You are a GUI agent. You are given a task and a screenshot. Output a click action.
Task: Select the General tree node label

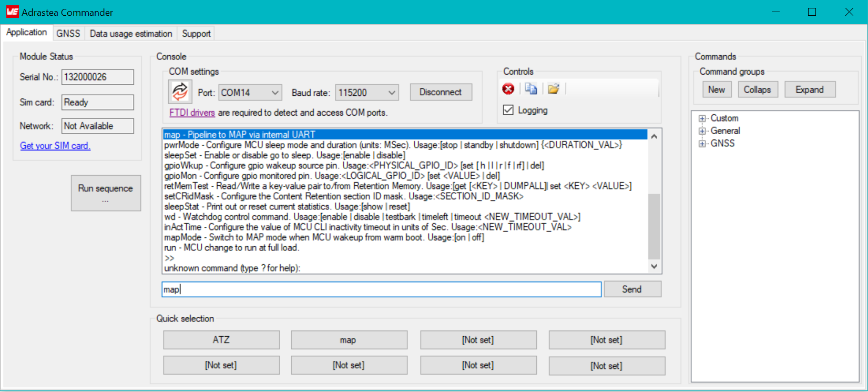pyautogui.click(x=726, y=131)
